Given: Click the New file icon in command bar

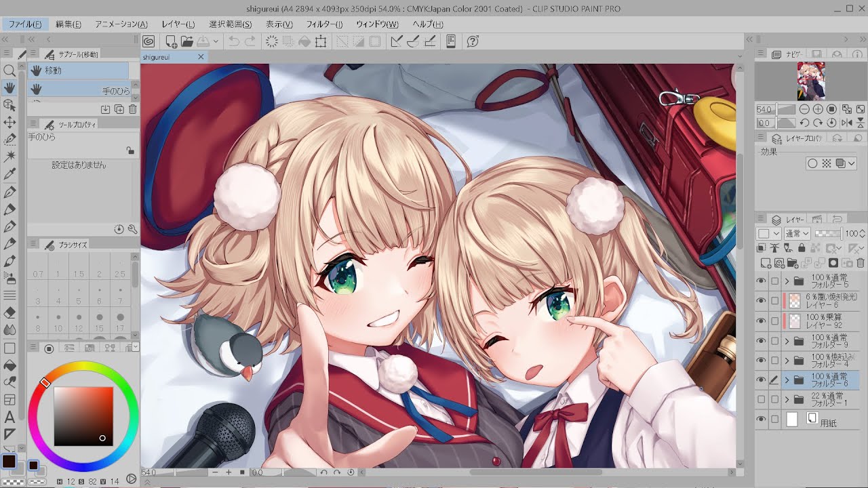Looking at the screenshot, I should tap(172, 42).
